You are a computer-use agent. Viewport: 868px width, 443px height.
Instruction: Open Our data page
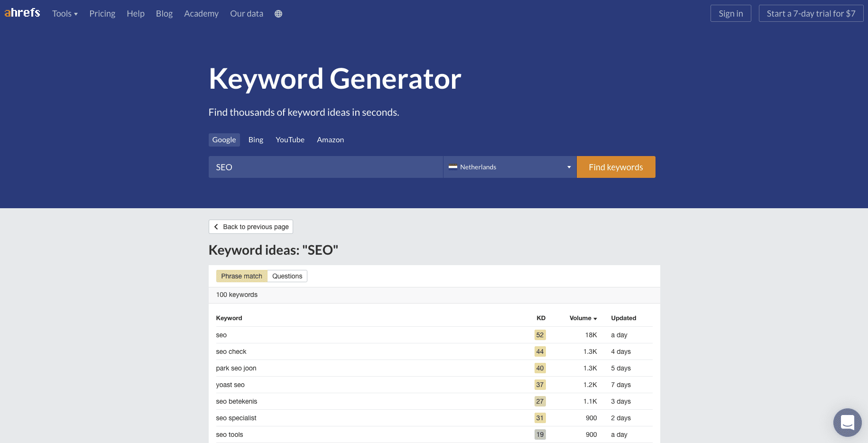(x=247, y=14)
